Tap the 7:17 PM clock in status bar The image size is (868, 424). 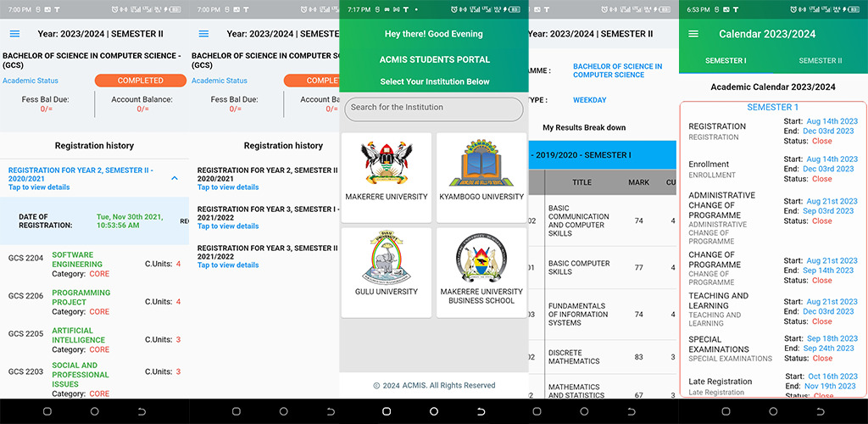coord(359,9)
